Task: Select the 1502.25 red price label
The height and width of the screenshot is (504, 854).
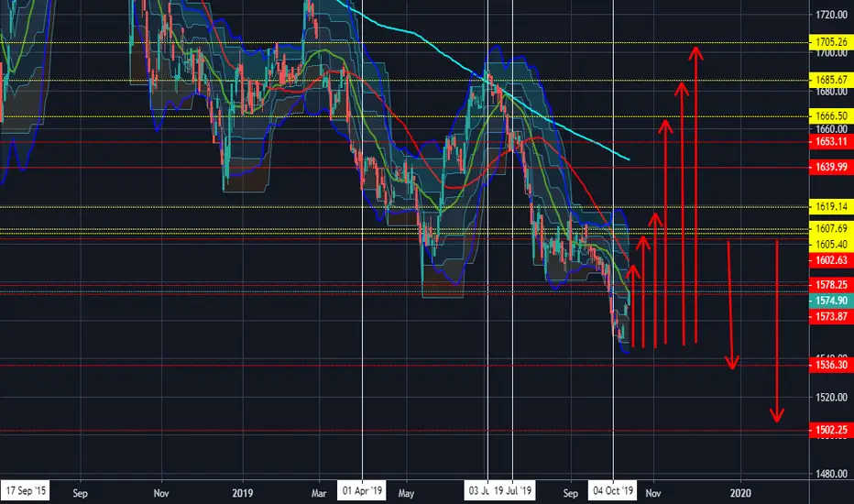Action: (831, 430)
